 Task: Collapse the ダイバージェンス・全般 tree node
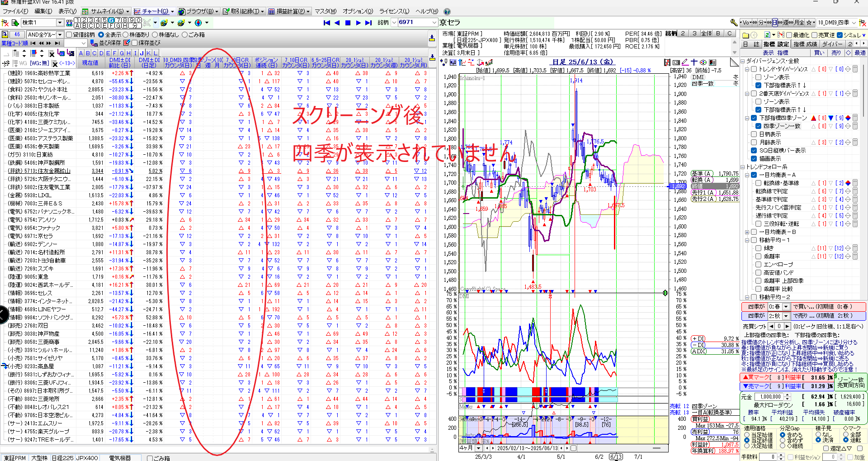click(x=743, y=61)
